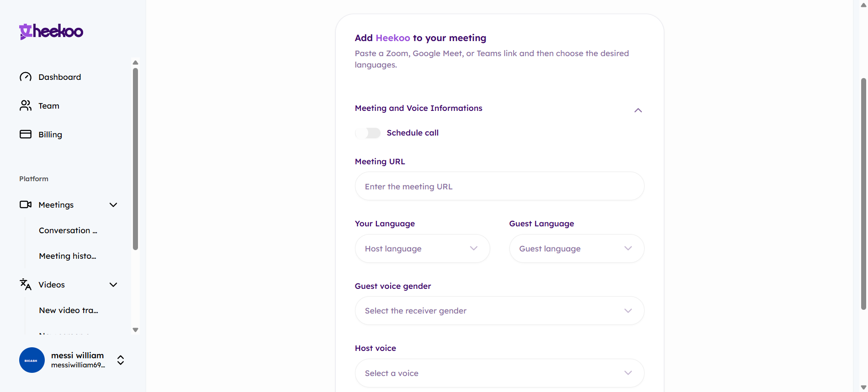The height and width of the screenshot is (392, 868).
Task: Open the messi william account switcher
Action: point(121,360)
